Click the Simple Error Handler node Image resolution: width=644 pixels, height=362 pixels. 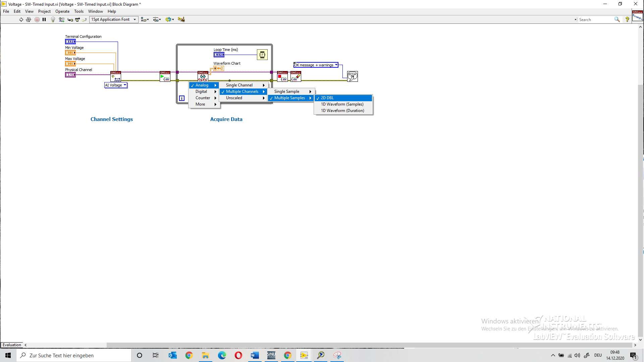click(352, 76)
